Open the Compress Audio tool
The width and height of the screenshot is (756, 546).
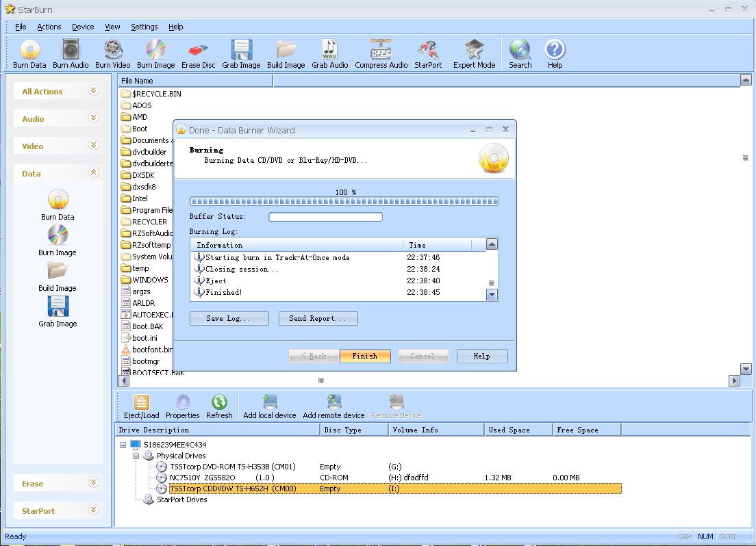pyautogui.click(x=381, y=54)
